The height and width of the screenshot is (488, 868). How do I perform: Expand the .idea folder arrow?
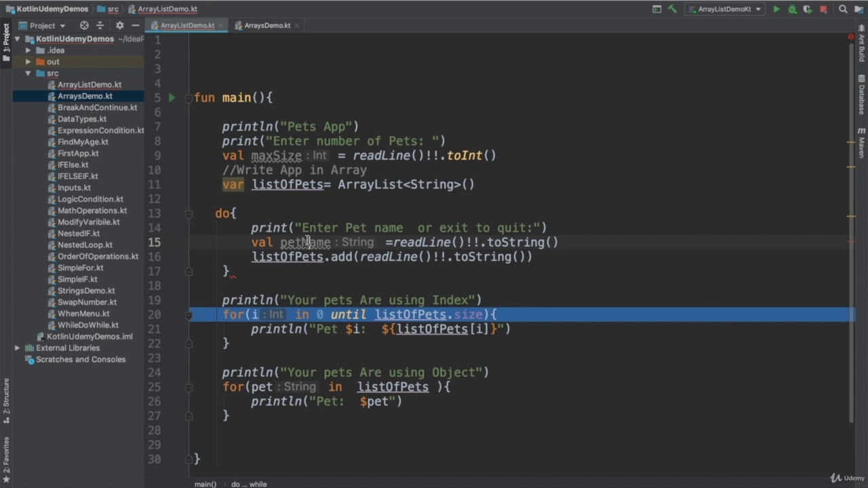28,51
